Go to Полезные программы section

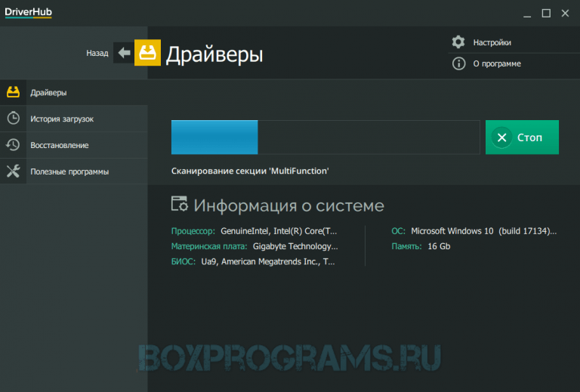[x=69, y=171]
